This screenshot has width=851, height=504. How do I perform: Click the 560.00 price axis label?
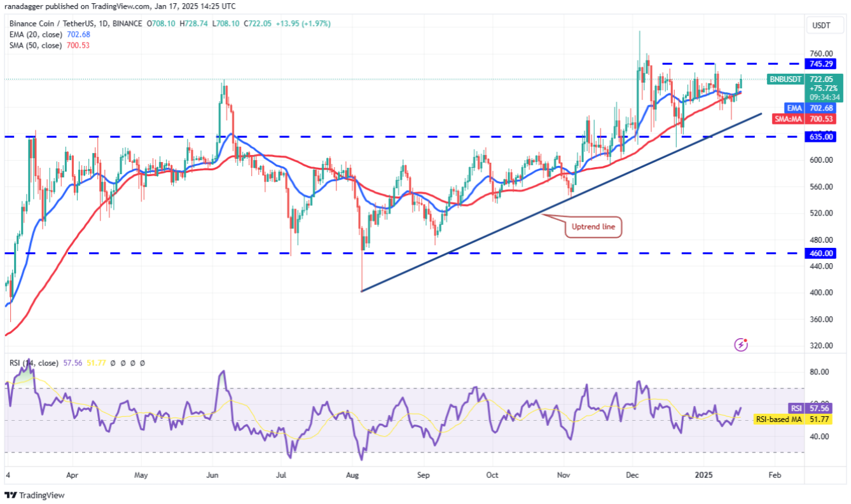point(820,187)
